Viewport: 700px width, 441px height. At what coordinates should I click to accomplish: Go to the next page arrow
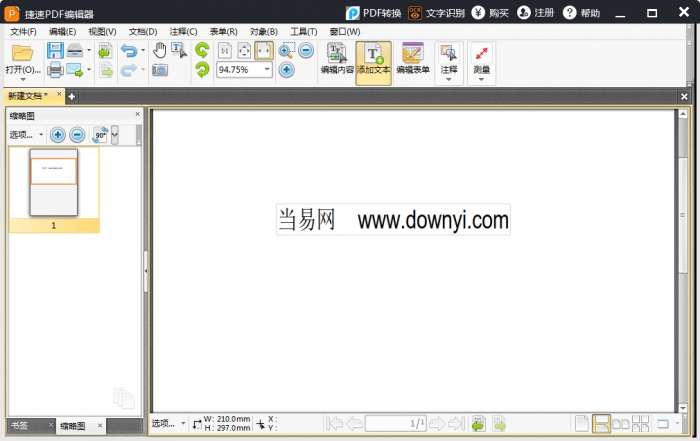click(437, 424)
